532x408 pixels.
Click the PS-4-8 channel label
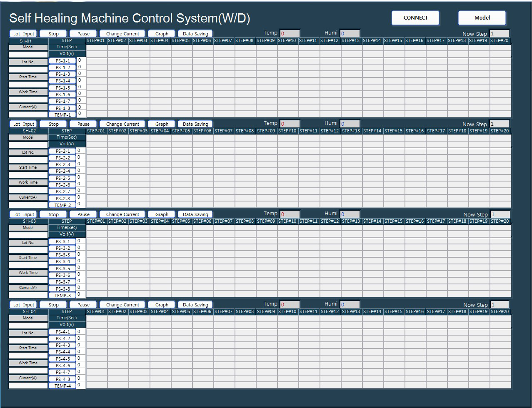pyautogui.click(x=63, y=379)
